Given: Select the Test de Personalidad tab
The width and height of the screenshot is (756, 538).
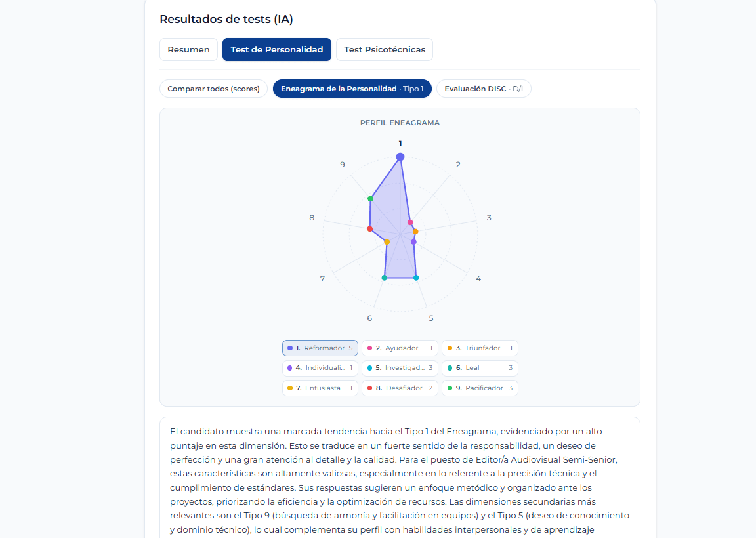Looking at the screenshot, I should tap(277, 50).
